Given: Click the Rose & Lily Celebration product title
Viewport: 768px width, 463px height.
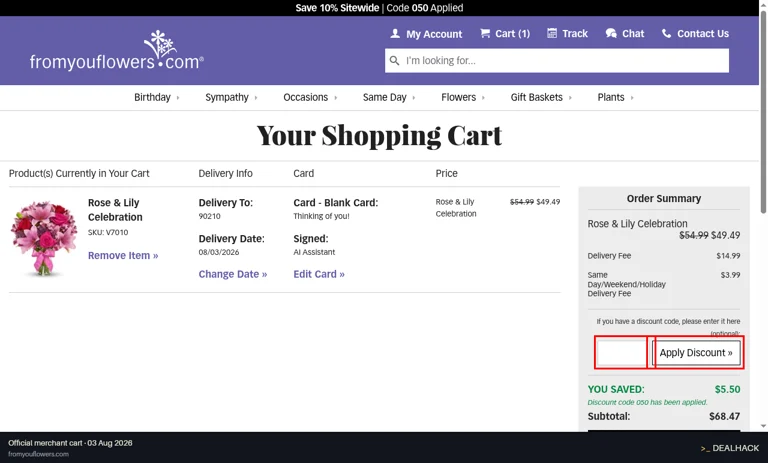Looking at the screenshot, I should click(x=115, y=210).
